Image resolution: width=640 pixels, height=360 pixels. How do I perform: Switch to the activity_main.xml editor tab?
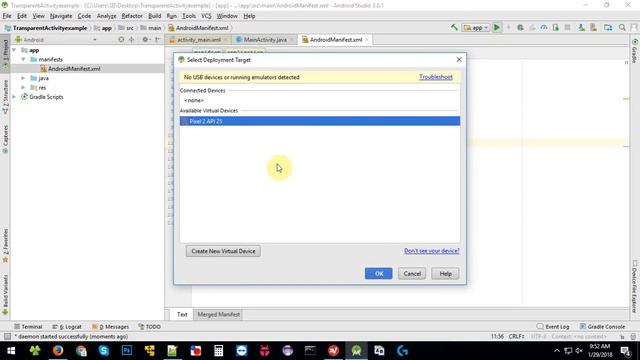pos(199,40)
